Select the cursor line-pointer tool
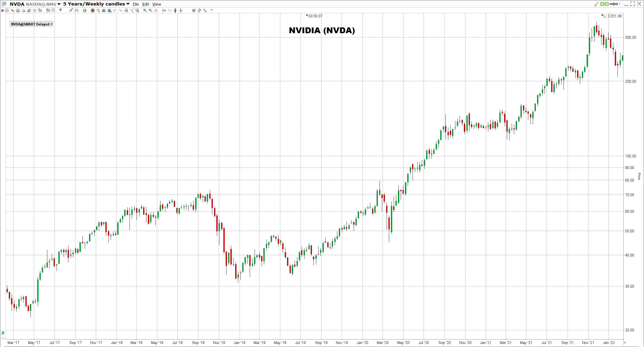This screenshot has height=347, width=644. click(98, 10)
